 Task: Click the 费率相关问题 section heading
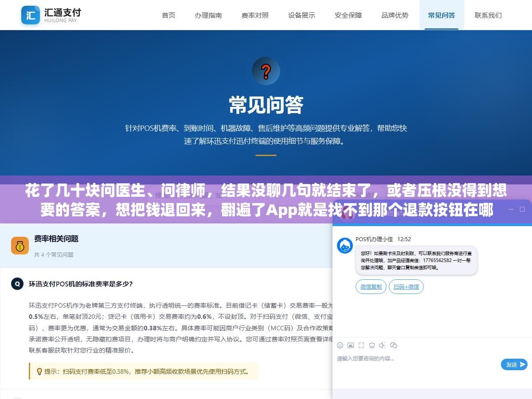[56, 239]
